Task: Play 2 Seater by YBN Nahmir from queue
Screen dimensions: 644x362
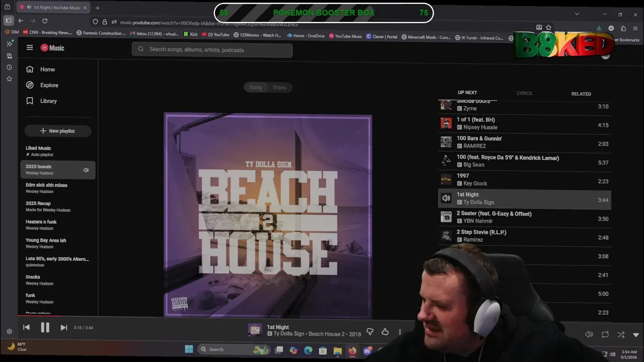Action: [x=524, y=217]
